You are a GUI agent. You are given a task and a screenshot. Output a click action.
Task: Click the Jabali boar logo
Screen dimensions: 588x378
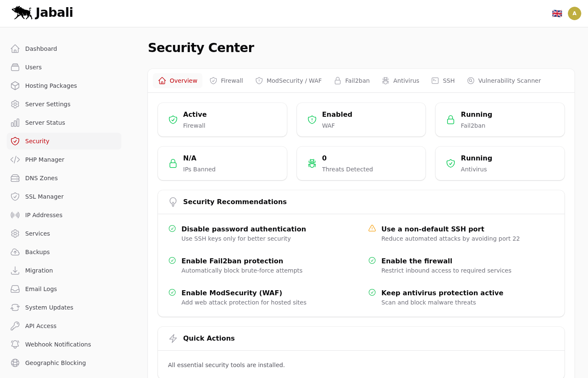pos(22,13)
